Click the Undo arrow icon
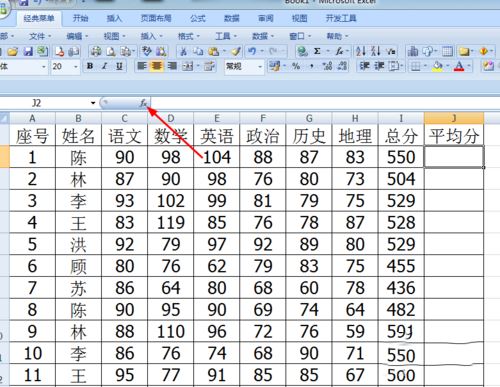Viewport: 500px width, 387px height. [x=252, y=51]
